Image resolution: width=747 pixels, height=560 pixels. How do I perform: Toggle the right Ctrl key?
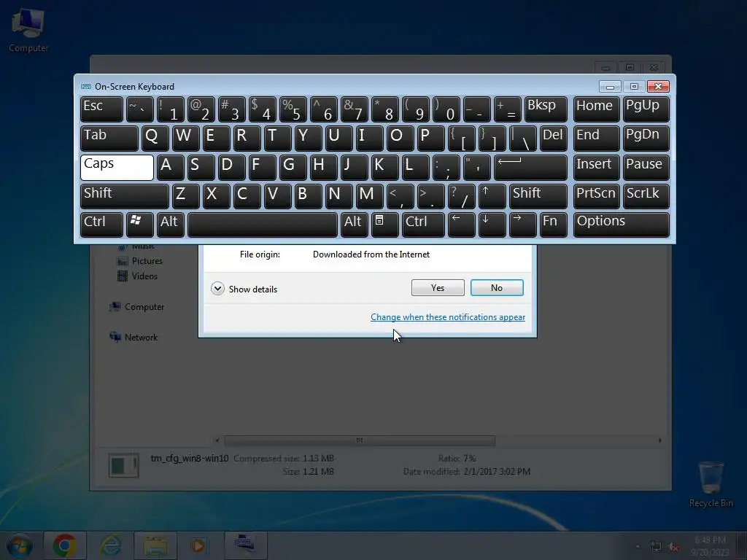(424, 225)
